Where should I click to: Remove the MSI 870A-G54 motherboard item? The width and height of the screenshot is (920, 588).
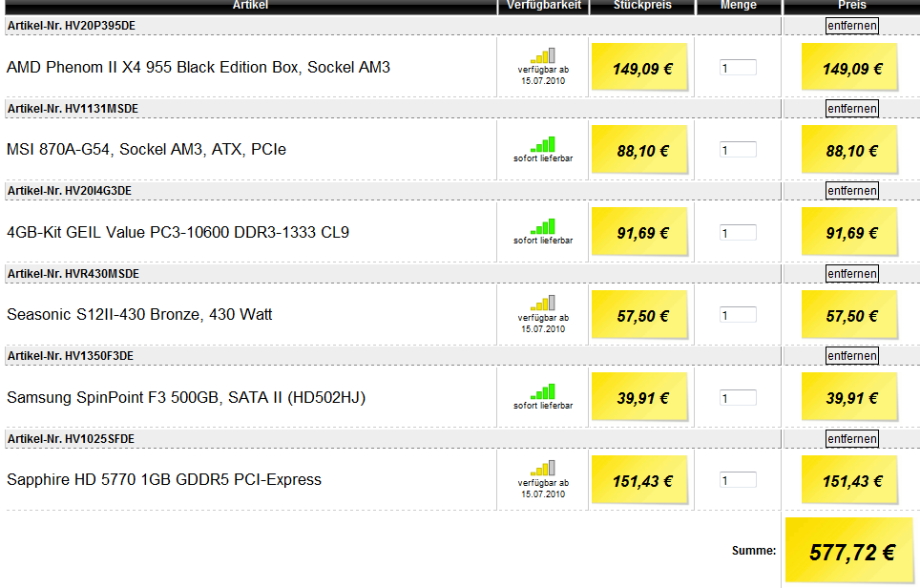pos(852,109)
